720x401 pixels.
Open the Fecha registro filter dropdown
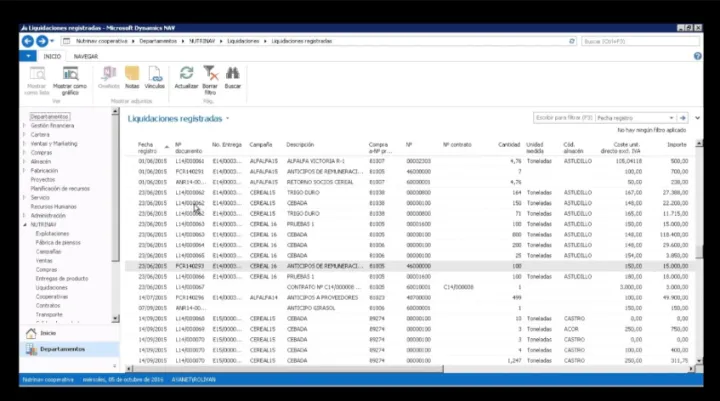(x=672, y=117)
